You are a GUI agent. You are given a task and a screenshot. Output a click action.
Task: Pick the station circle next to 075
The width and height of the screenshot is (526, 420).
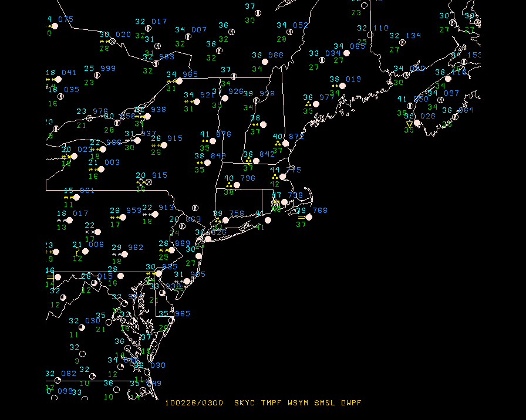tap(55, 26)
